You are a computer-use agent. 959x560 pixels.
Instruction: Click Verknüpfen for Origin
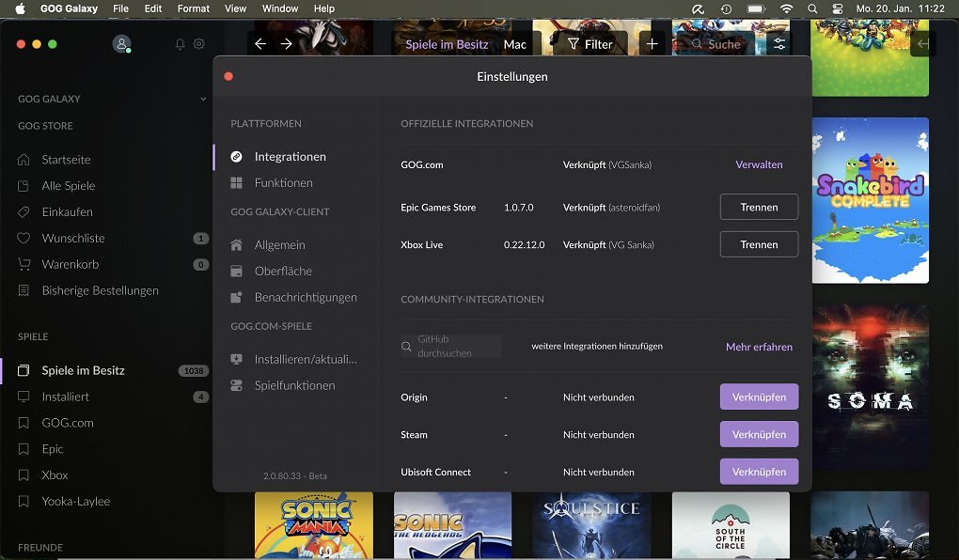click(759, 397)
